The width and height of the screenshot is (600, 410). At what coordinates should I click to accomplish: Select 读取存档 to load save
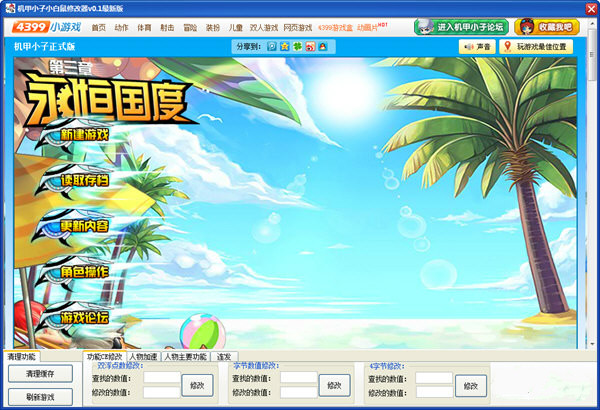click(83, 180)
